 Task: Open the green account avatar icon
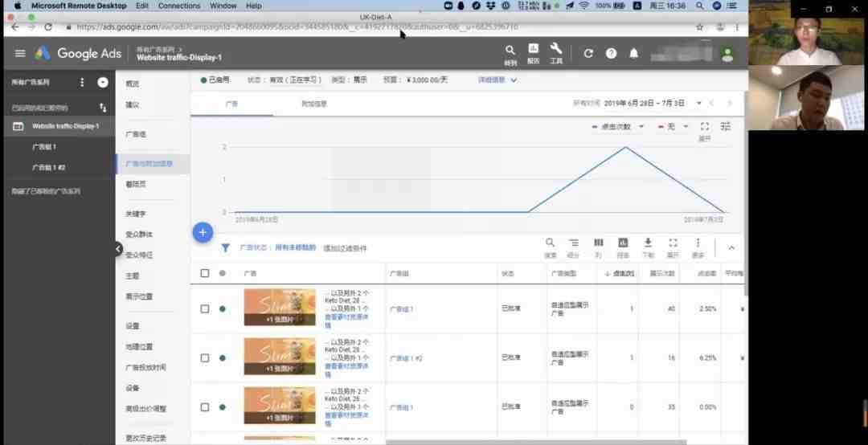pos(727,55)
